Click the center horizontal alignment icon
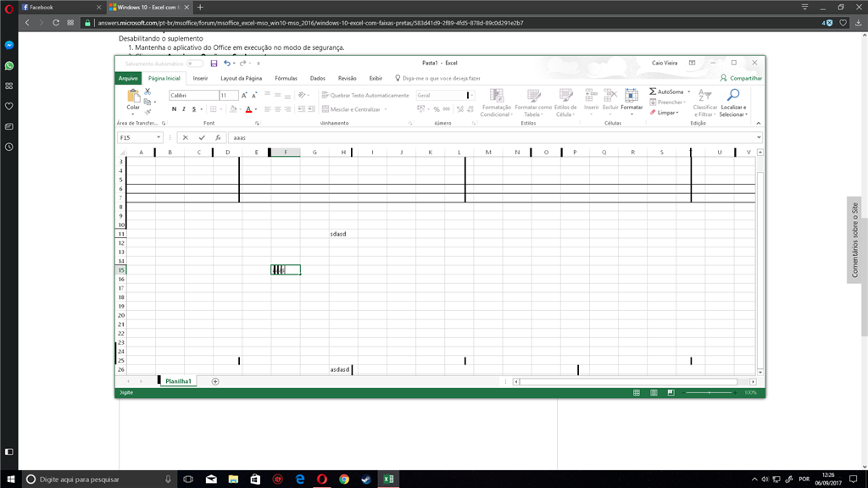Screen dimensions: 868x488 pyautogui.click(x=277, y=109)
